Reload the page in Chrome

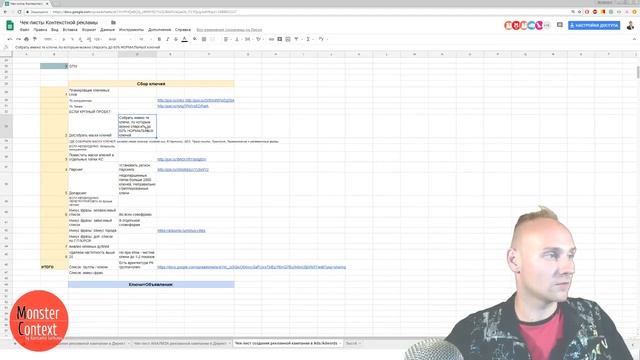click(19, 12)
